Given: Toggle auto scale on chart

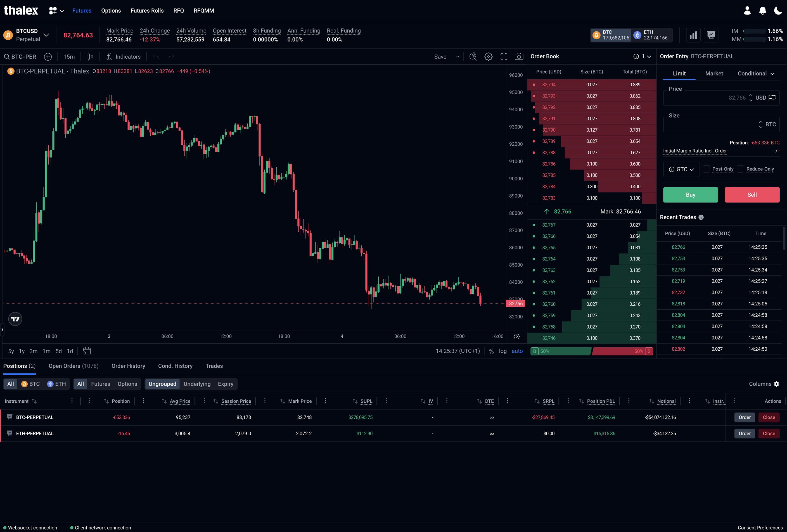Looking at the screenshot, I should pyautogui.click(x=517, y=351).
